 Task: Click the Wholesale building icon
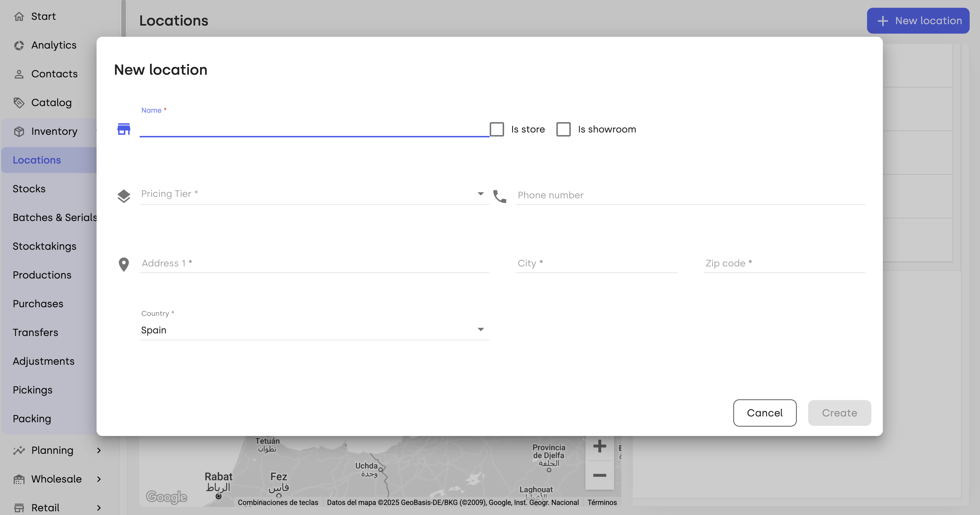click(19, 479)
